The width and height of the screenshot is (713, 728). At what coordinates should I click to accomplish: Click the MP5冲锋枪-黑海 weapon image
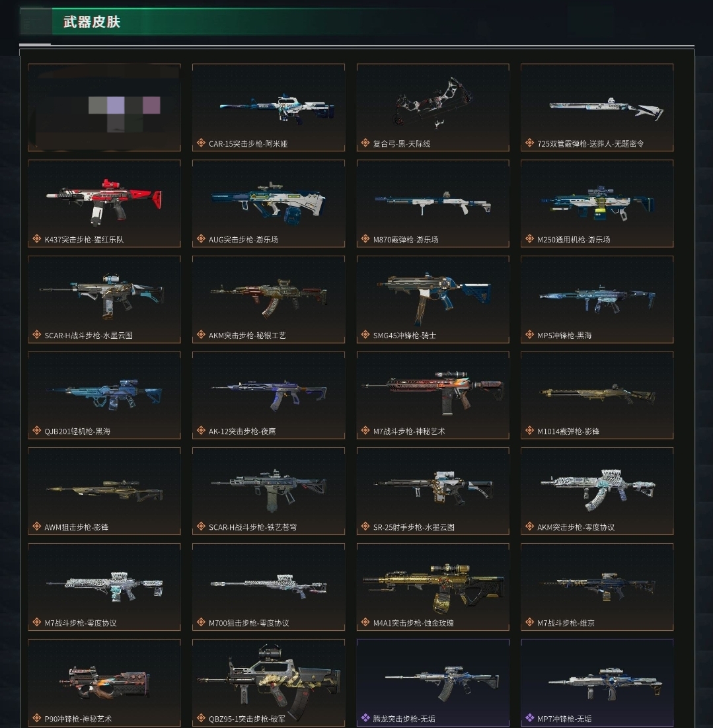pos(597,299)
